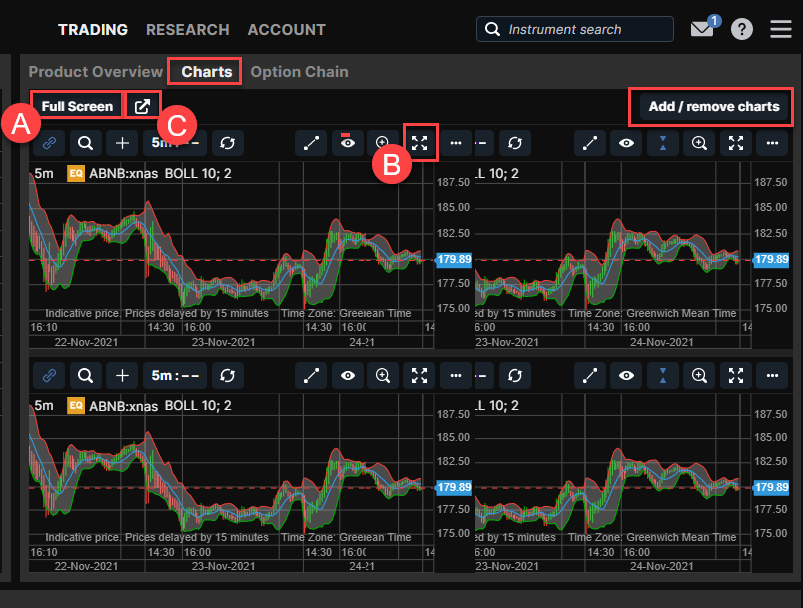Toggle the eye visibility icon in top-left chart

347,143
